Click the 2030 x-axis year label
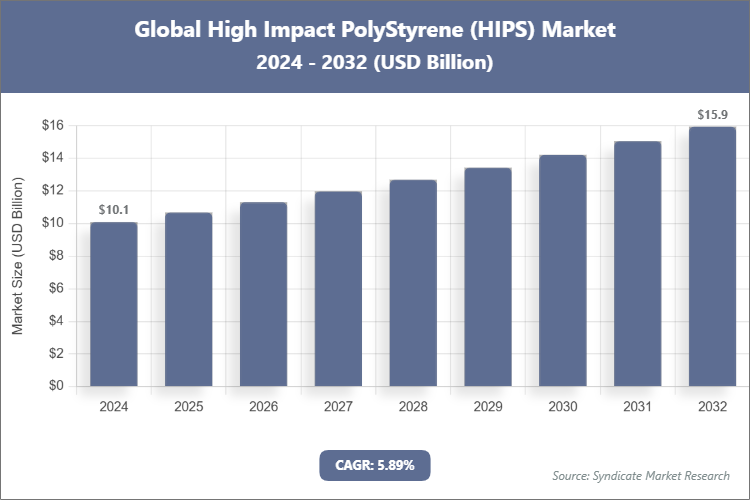The width and height of the screenshot is (750, 500). pyautogui.click(x=562, y=407)
